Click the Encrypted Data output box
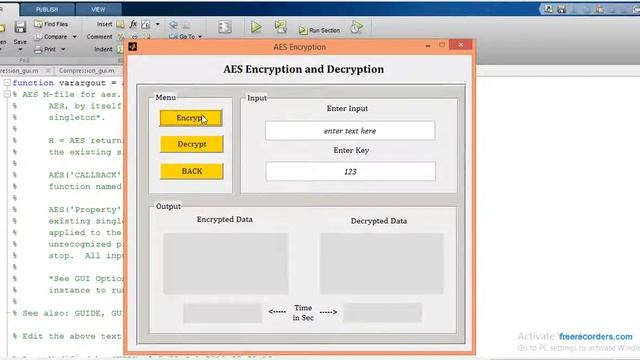 pyautogui.click(x=225, y=264)
